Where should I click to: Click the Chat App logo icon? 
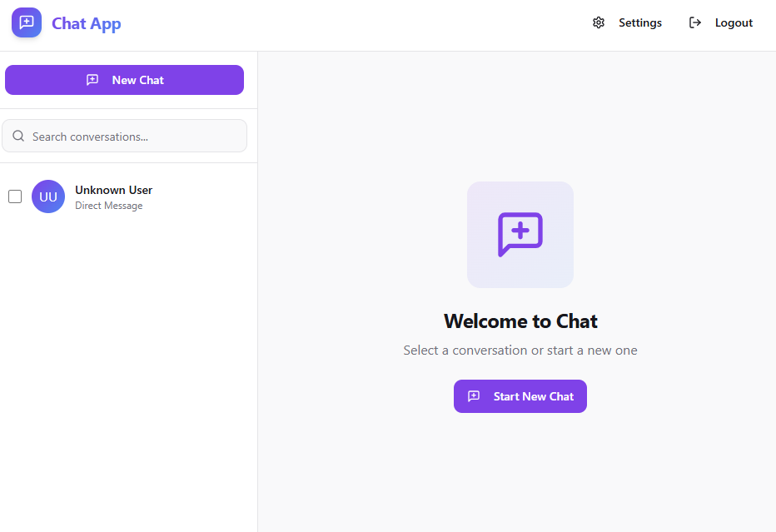(27, 22)
